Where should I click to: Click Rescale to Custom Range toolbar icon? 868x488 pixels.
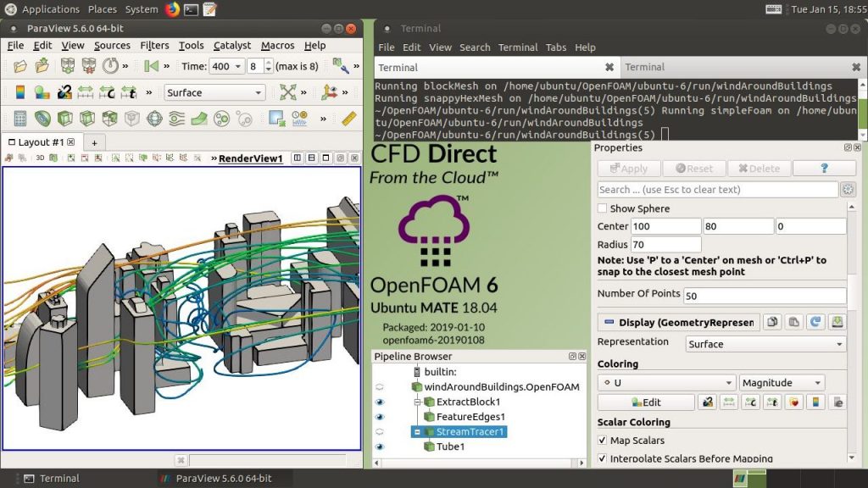[x=107, y=92]
